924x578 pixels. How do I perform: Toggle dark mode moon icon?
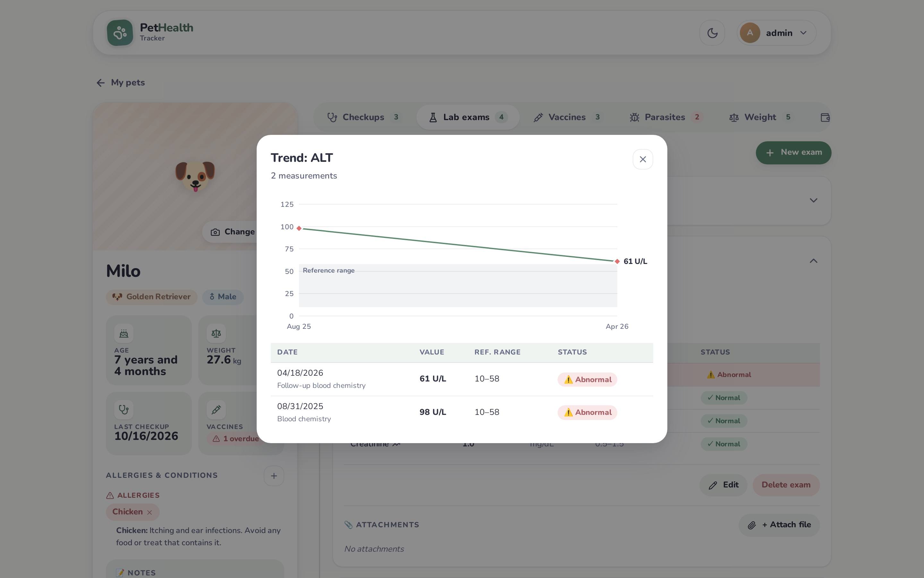point(712,33)
